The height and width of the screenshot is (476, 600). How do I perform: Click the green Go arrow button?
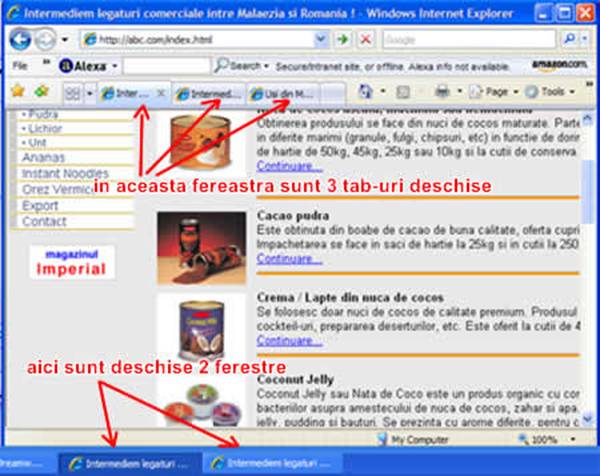pos(343,39)
